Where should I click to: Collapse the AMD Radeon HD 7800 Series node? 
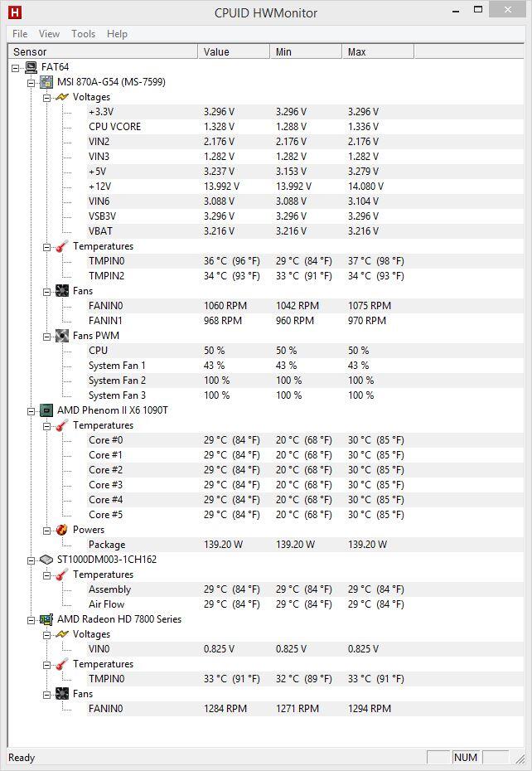click(x=31, y=619)
